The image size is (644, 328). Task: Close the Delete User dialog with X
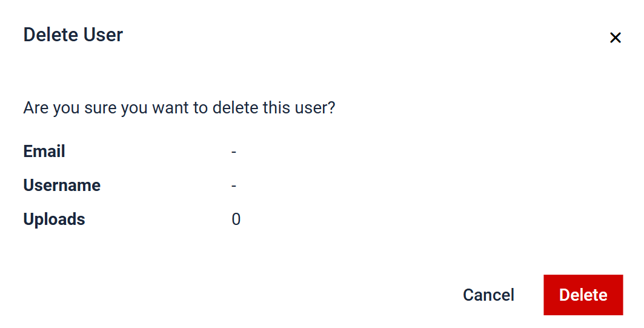tap(615, 38)
